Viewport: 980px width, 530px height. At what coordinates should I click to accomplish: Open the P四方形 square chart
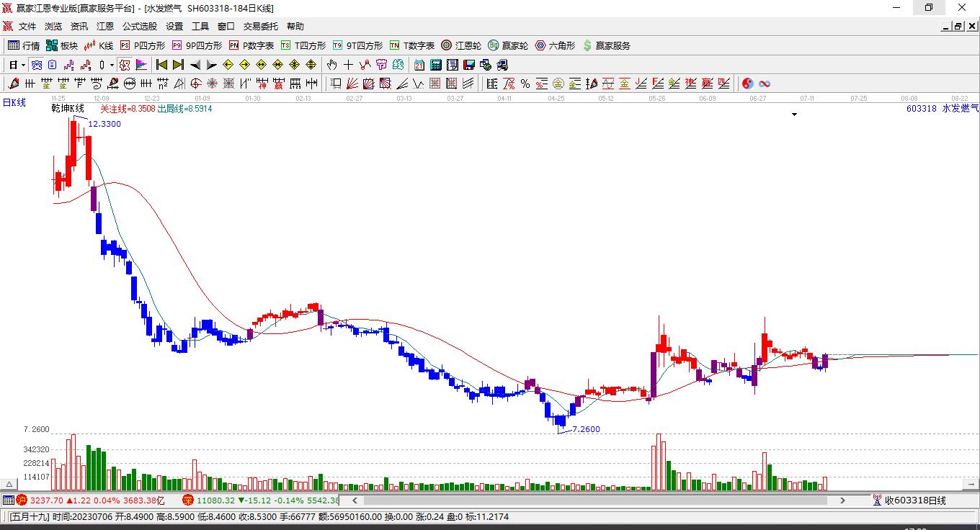[x=142, y=45]
